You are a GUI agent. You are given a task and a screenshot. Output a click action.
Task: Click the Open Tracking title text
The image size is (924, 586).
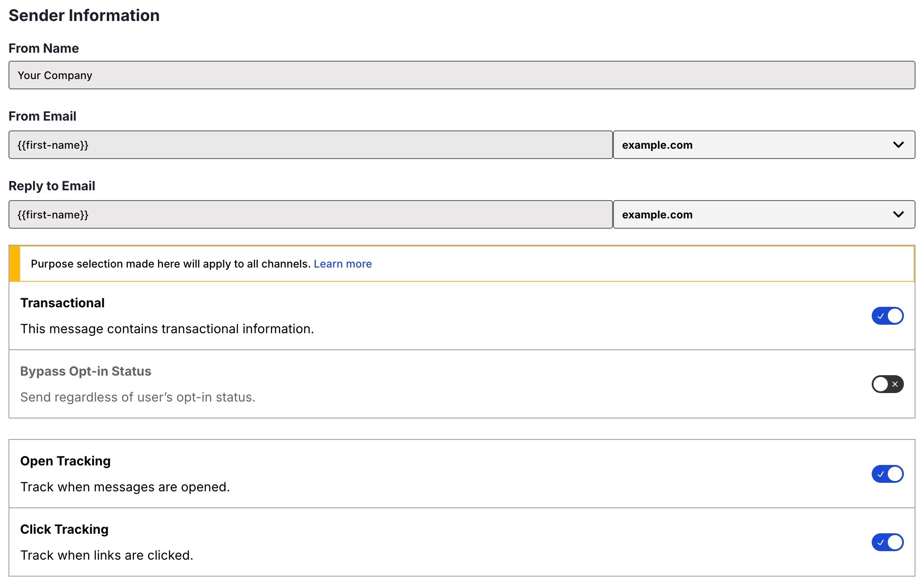click(65, 461)
